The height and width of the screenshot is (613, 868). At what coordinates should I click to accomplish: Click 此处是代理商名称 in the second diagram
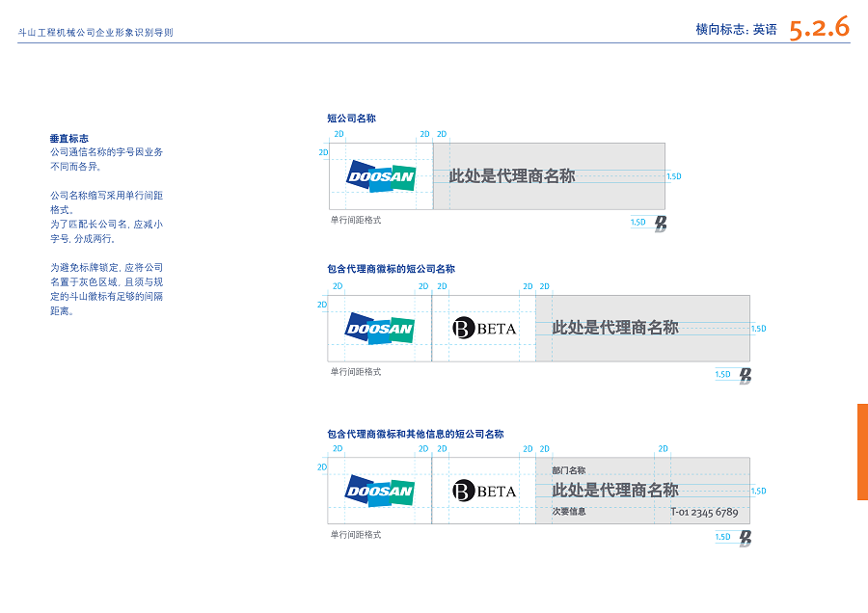click(x=615, y=328)
